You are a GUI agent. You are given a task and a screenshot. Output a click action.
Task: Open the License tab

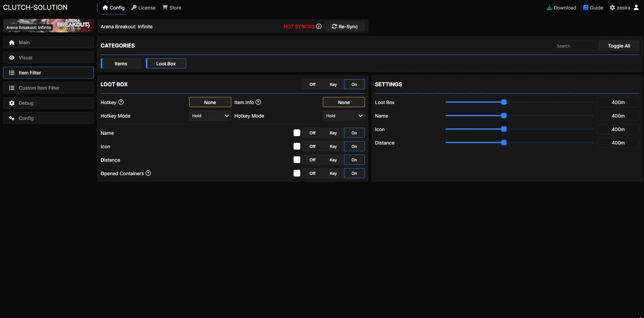pos(143,7)
